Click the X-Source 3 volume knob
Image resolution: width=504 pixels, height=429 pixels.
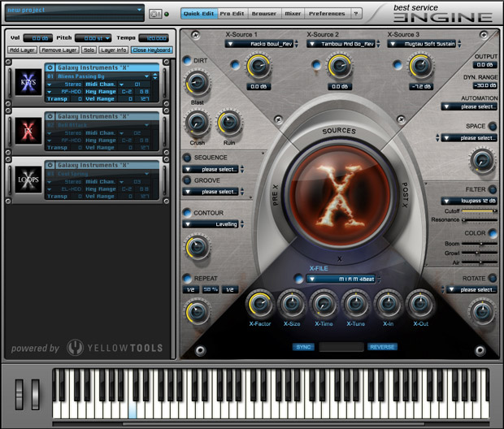(x=420, y=66)
